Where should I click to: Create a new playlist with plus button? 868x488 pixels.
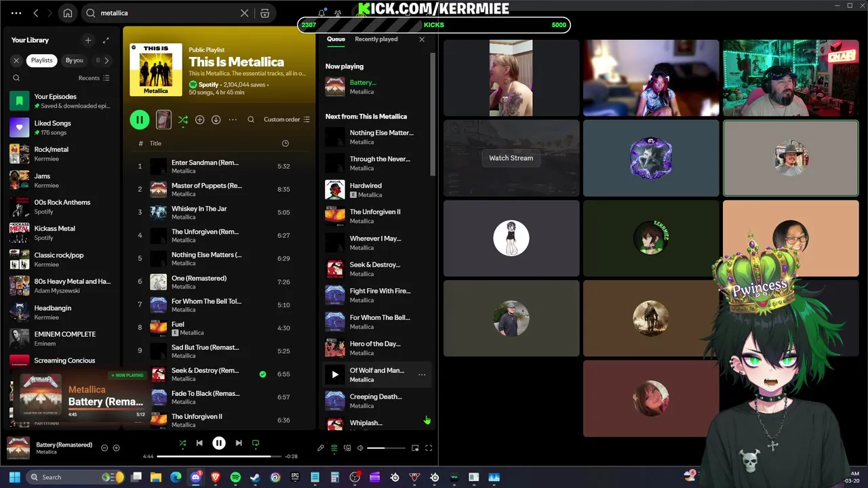click(x=87, y=40)
